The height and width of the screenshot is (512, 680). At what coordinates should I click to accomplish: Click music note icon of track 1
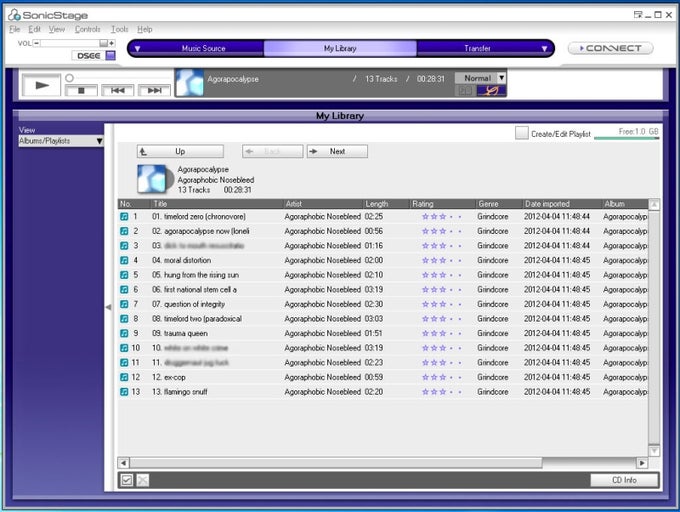(x=124, y=216)
